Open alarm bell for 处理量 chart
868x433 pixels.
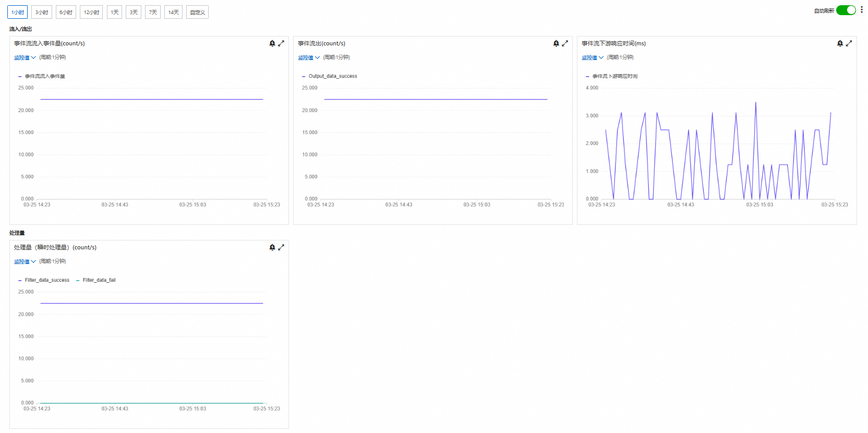tap(272, 247)
